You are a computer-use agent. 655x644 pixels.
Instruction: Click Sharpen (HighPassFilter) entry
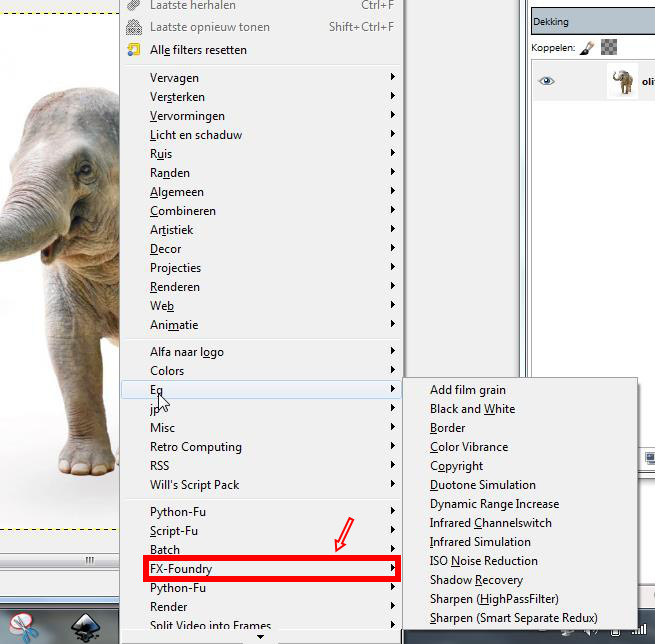(x=494, y=599)
